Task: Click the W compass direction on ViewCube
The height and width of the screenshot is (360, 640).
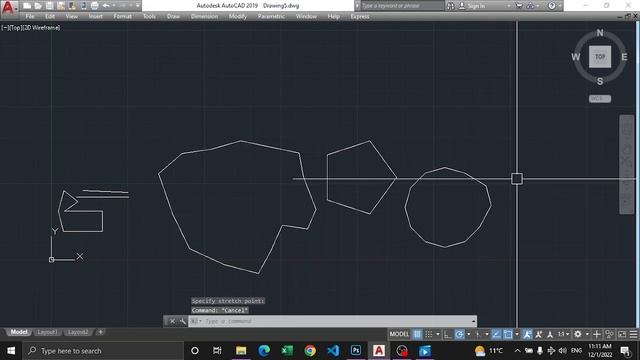Action: pos(576,57)
